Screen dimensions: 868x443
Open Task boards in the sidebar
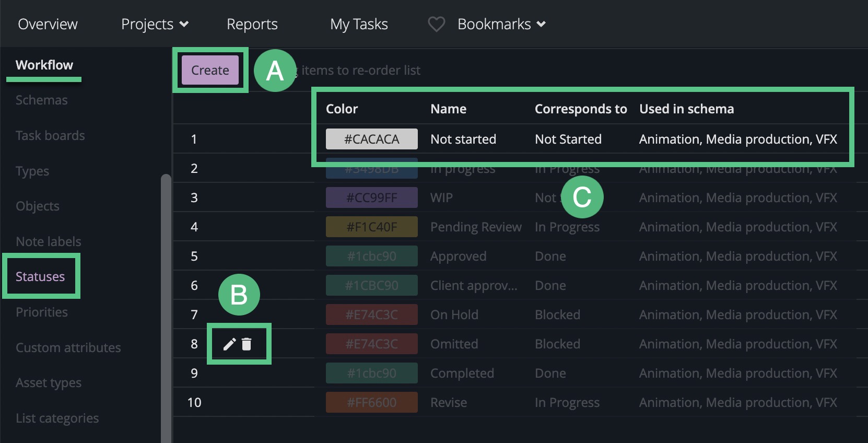tap(50, 135)
